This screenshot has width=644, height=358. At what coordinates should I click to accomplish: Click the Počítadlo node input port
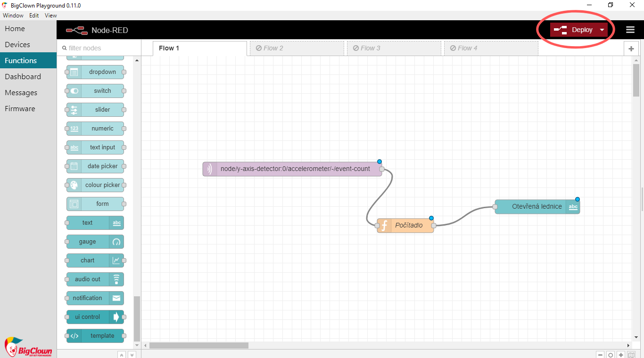coord(377,226)
